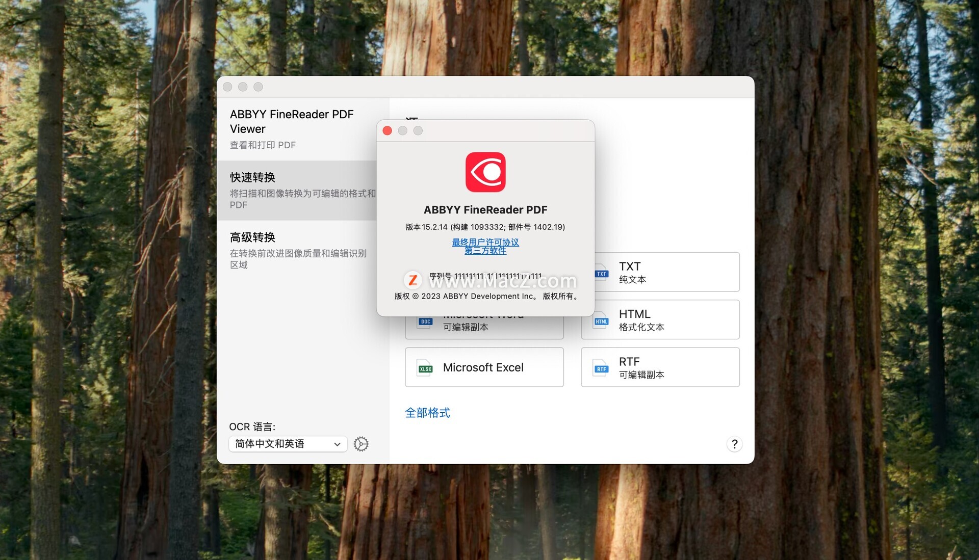Image resolution: width=979 pixels, height=560 pixels.
Task: Click the ABBYY FineReader PDF title in dialog
Action: (485, 210)
